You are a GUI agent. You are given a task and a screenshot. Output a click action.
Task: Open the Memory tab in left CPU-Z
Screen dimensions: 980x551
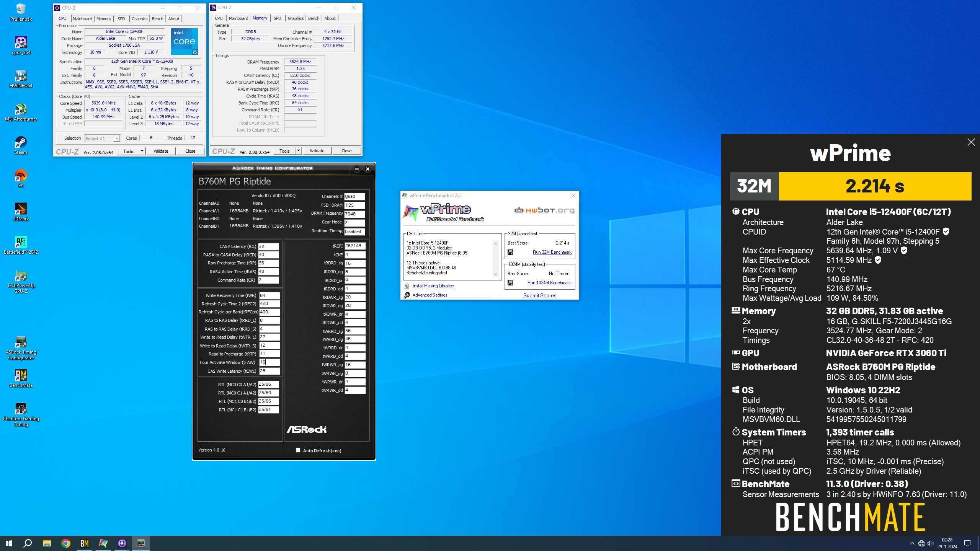(104, 18)
